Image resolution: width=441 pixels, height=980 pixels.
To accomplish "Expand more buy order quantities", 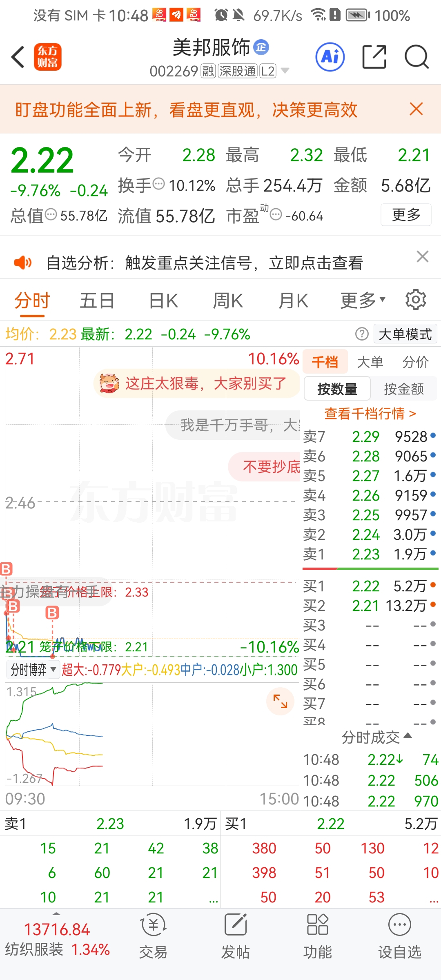I will [x=434, y=900].
